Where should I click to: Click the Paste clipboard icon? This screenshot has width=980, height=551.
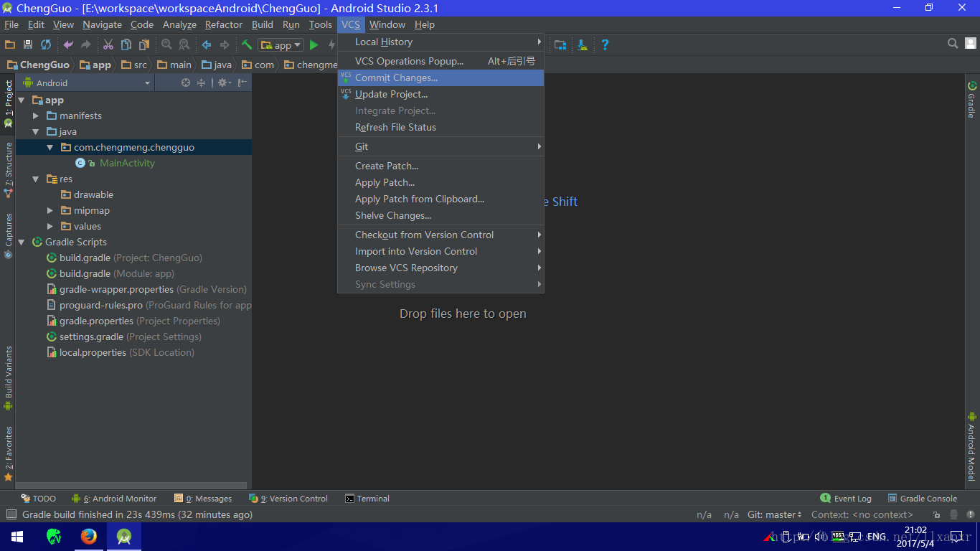pyautogui.click(x=143, y=44)
